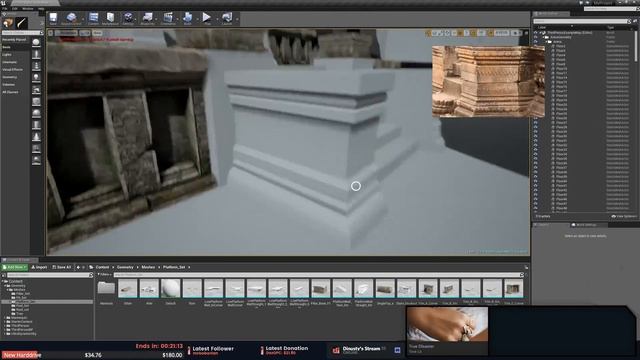
Task: Click the Build toolbar icon
Action: 188,18
